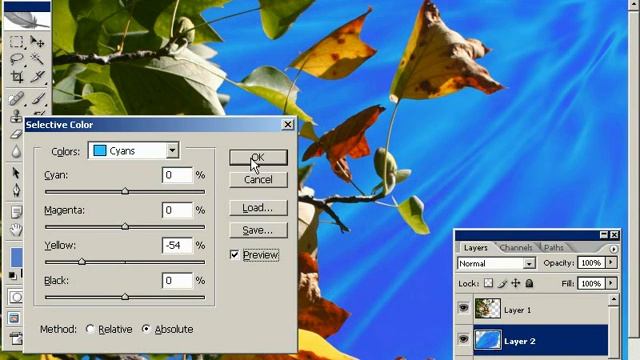Open the Layers panel flyout menu arrow
The height and width of the screenshot is (360, 640).
coord(613,249)
